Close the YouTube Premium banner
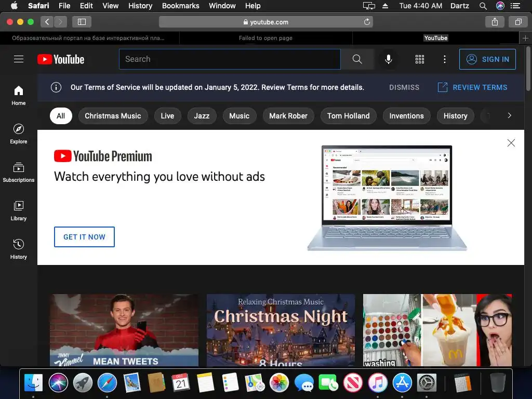 point(511,143)
